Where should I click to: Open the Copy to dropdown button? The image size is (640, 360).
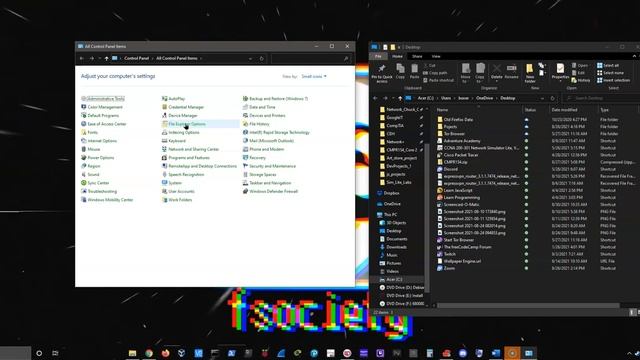tap(480, 73)
